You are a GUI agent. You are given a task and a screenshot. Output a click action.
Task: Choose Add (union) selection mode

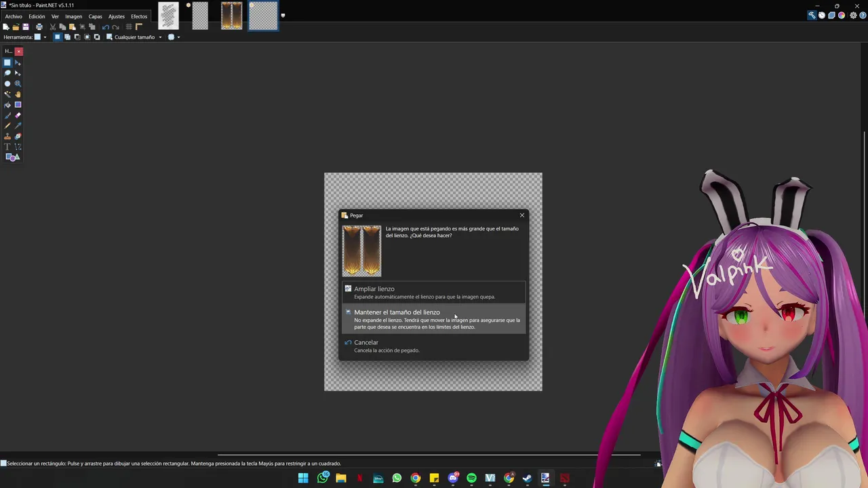tap(67, 37)
